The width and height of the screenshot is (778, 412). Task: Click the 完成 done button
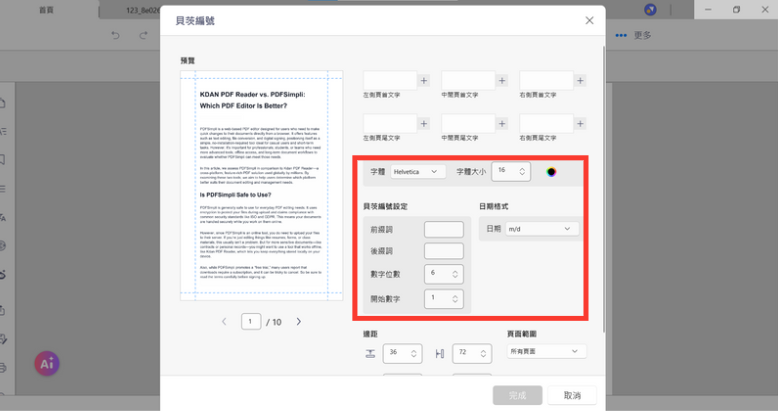(517, 395)
